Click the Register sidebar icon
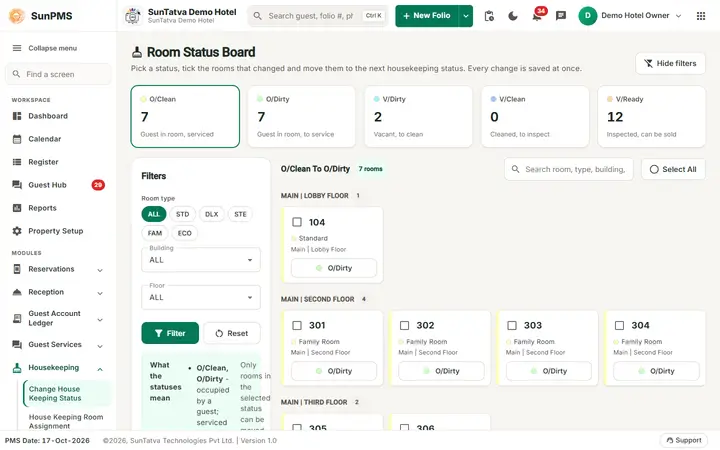The image size is (720, 450). [x=17, y=162]
